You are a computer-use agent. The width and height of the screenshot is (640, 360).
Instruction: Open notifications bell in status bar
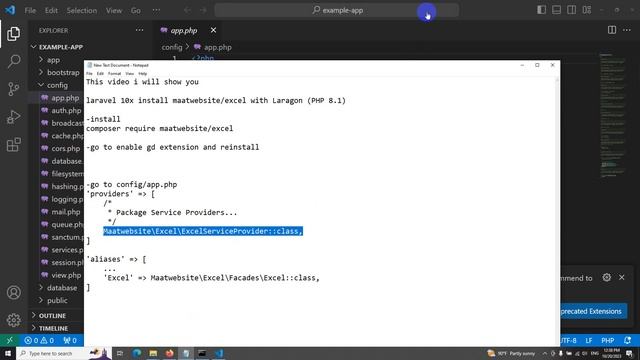click(x=627, y=340)
